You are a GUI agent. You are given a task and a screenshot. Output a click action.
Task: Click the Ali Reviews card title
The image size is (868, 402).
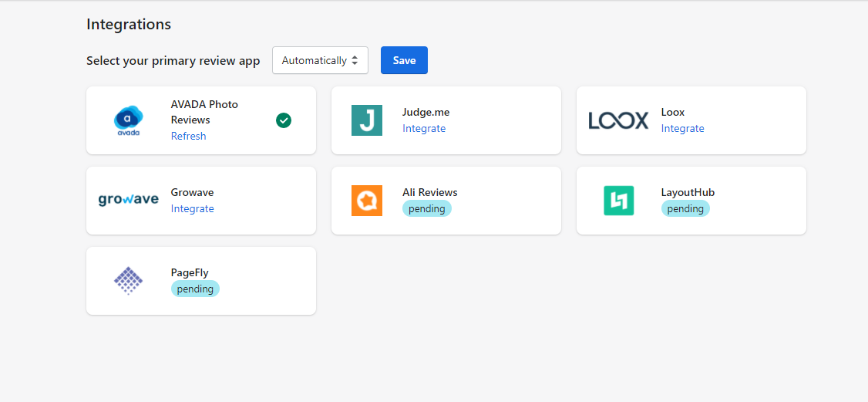pyautogui.click(x=429, y=193)
